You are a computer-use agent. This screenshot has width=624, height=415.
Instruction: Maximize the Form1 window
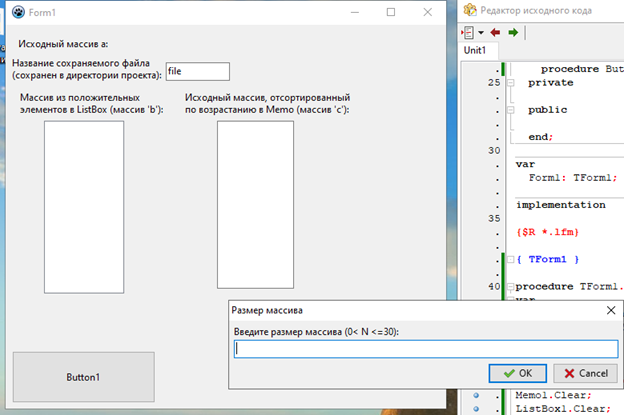tap(391, 12)
